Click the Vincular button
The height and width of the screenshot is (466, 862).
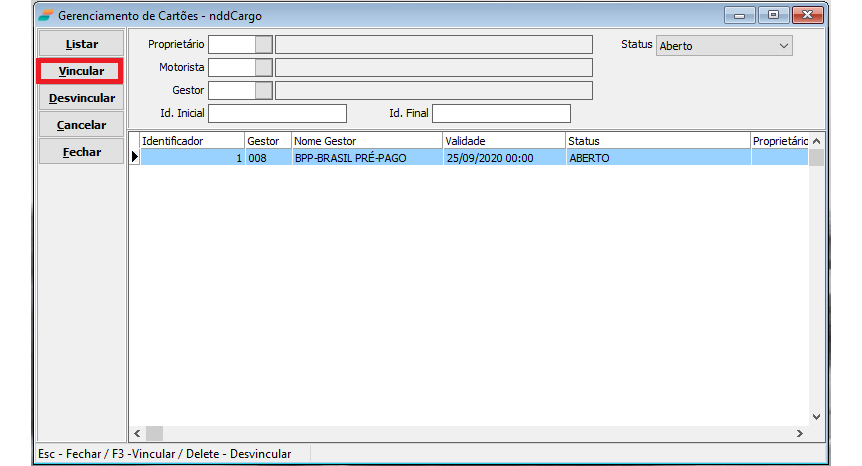click(x=81, y=71)
